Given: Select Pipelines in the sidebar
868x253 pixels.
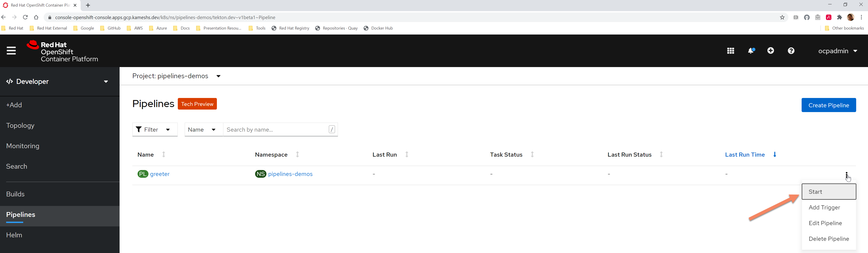Looking at the screenshot, I should (60, 216).
